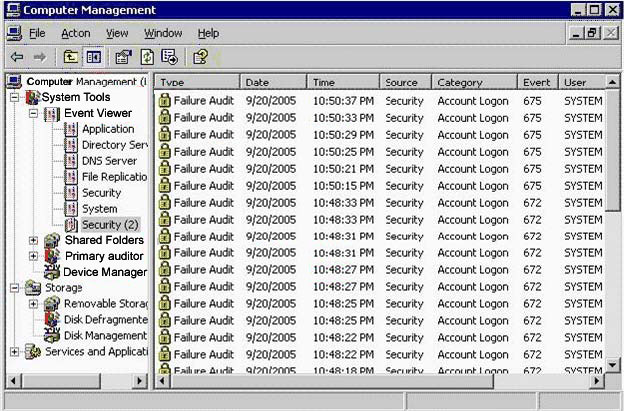Restore the inner MMC child window
The image size is (624, 411).
[592, 33]
